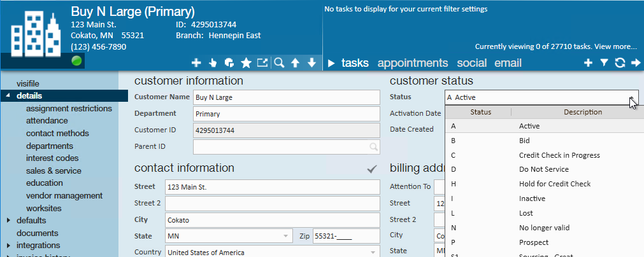Go to previous record with up arrow

295,63
